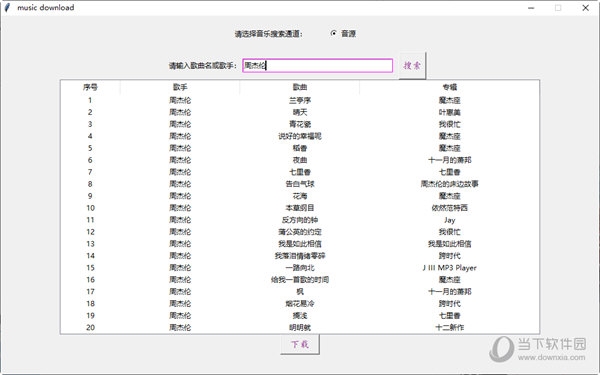Viewport: 600px width, 375px height.
Task: Select the song 夜曲
Action: 300,160
